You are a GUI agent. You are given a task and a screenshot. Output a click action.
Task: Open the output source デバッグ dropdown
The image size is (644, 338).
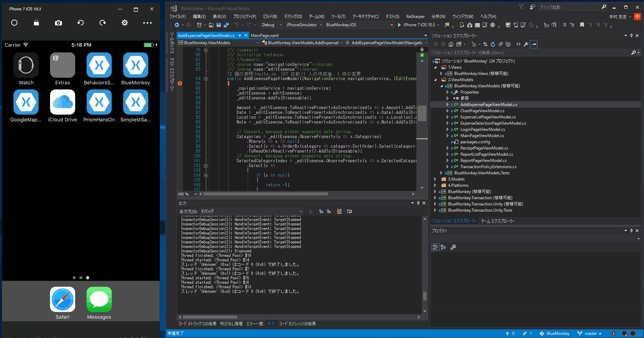click(251, 211)
